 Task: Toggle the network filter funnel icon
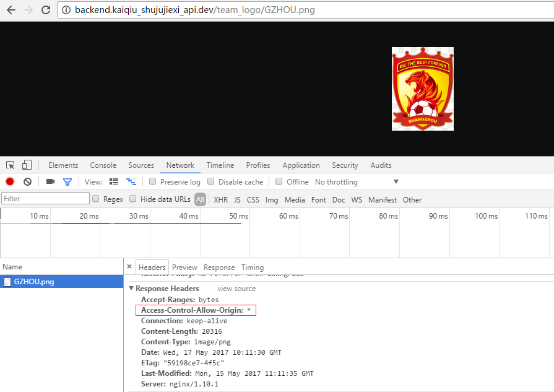(67, 182)
